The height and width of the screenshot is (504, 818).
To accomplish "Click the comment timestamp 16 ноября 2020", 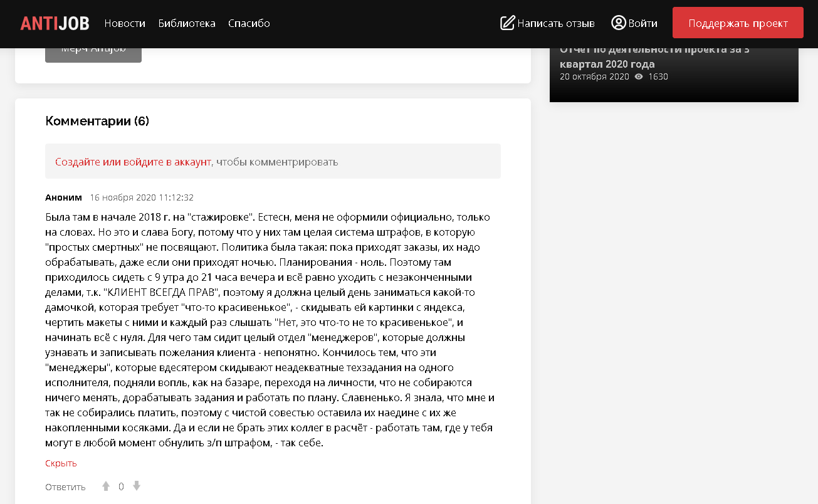I will click(142, 197).
